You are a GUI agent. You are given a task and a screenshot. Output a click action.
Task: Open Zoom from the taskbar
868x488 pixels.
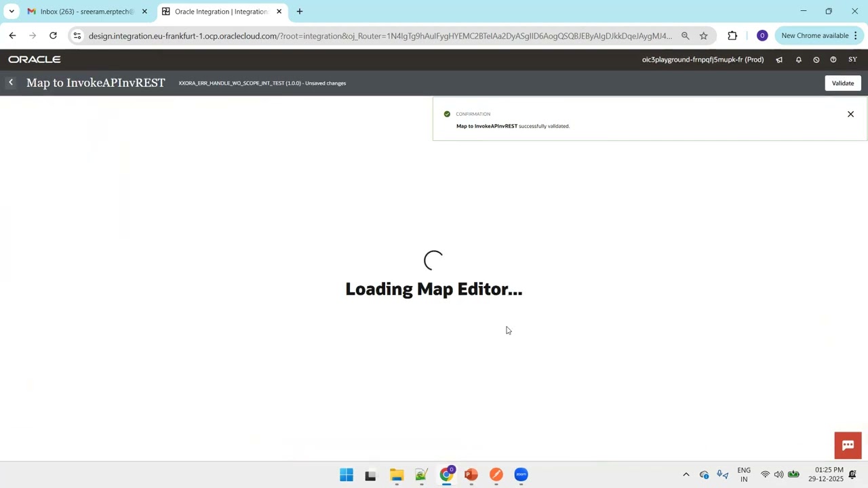tap(521, 474)
